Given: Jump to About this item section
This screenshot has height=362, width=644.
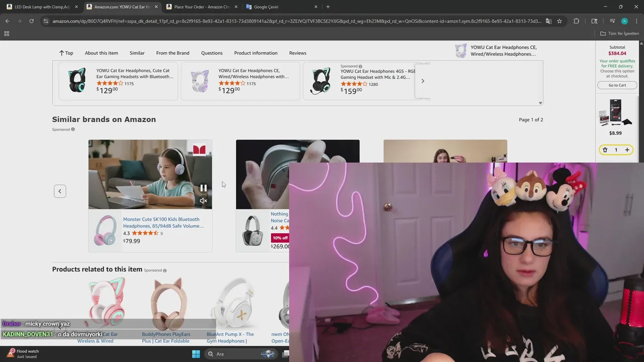Looking at the screenshot, I should click(102, 53).
